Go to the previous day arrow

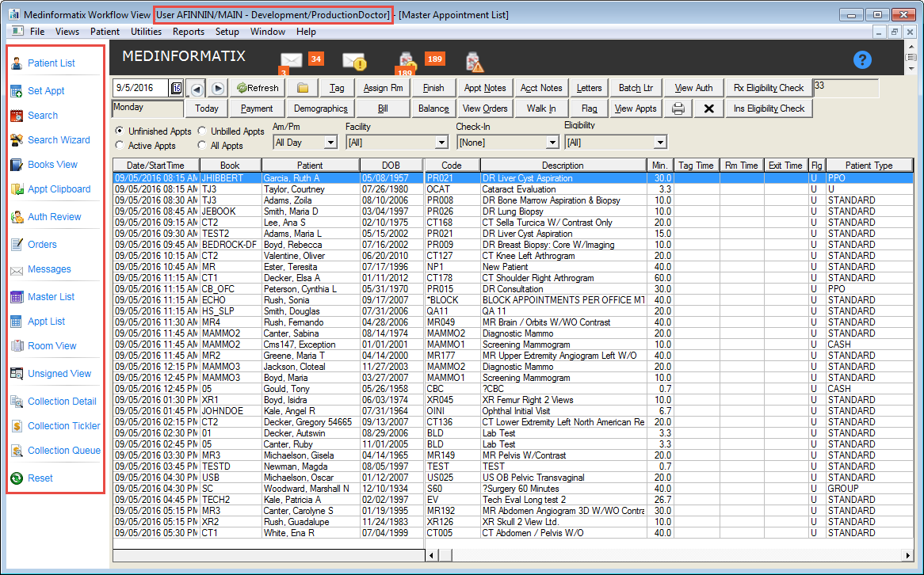[197, 89]
